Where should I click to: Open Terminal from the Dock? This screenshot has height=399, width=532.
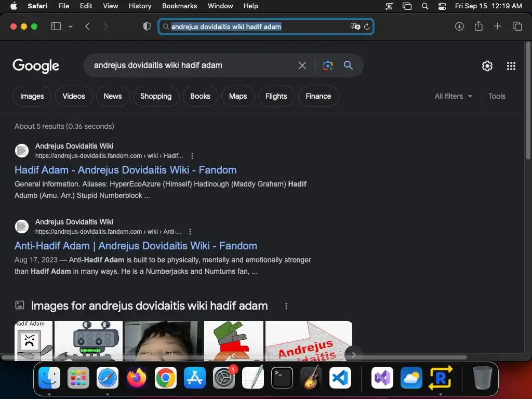(x=282, y=378)
